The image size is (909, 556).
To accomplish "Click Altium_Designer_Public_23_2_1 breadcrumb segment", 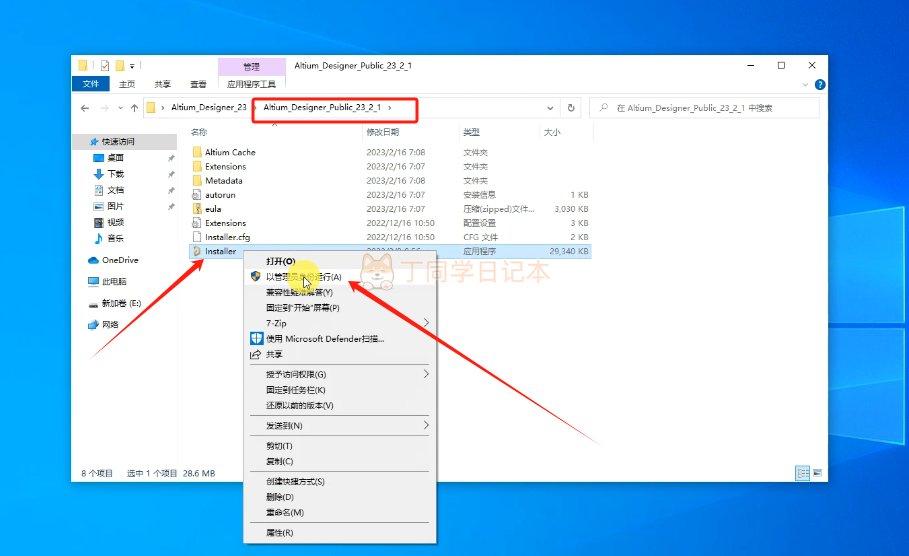I will 322,107.
